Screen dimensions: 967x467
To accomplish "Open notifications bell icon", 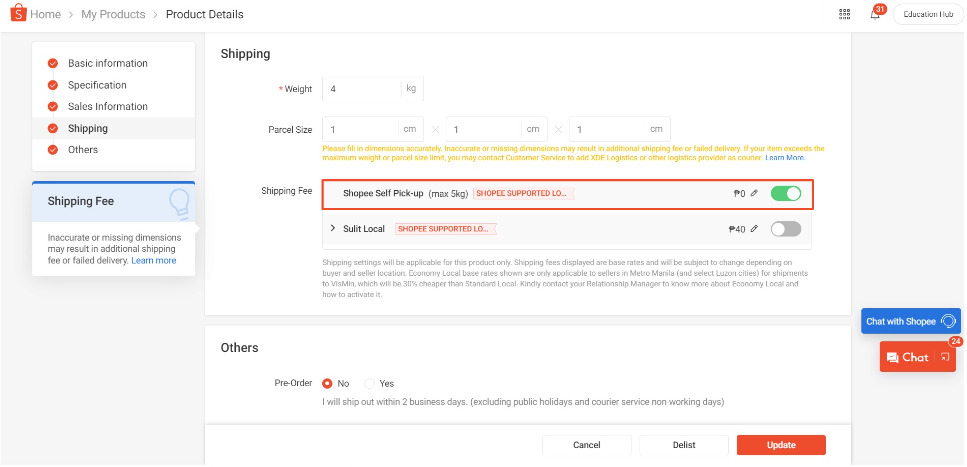I will pyautogui.click(x=875, y=14).
